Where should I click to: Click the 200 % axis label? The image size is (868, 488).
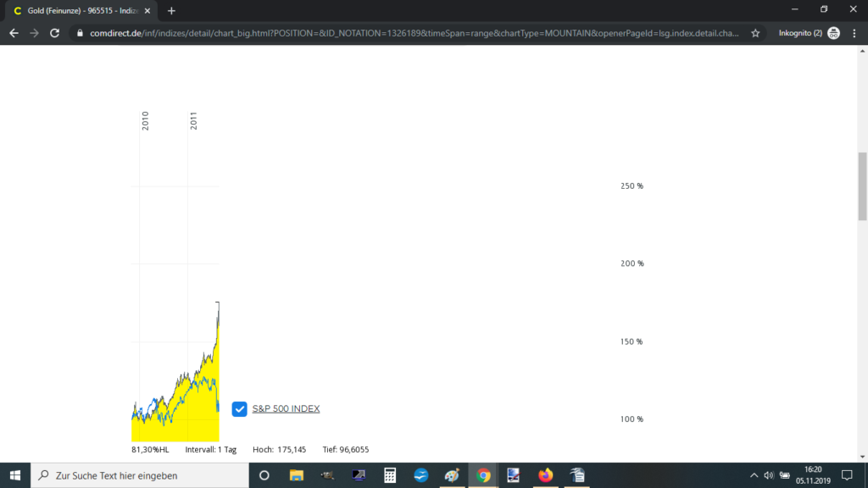(632, 263)
